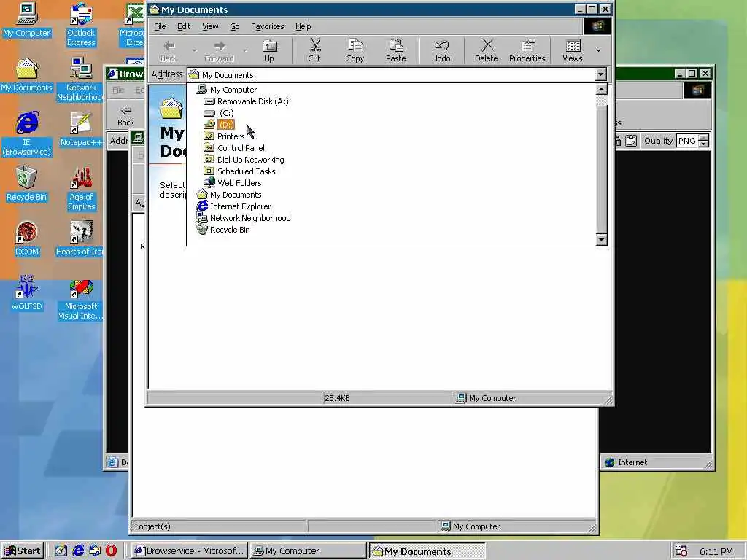The height and width of the screenshot is (560, 747).
Task: Select IE (Browservice) desktop icon
Action: pos(27,134)
